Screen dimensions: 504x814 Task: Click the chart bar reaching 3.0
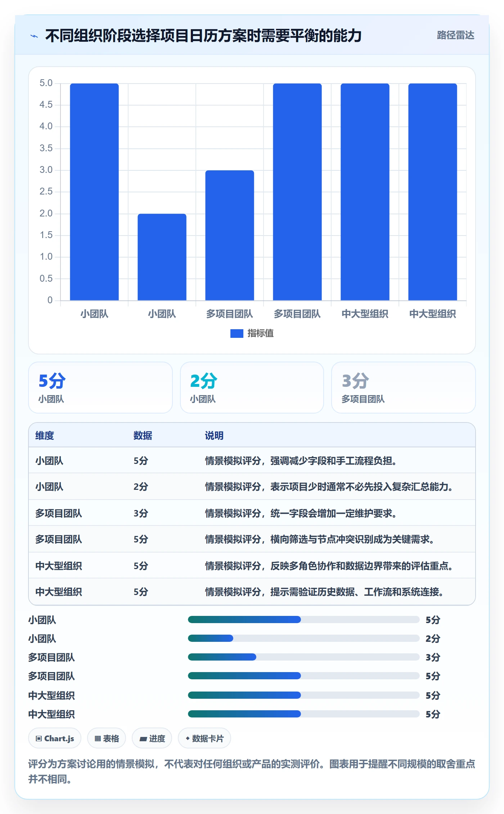[x=230, y=236]
